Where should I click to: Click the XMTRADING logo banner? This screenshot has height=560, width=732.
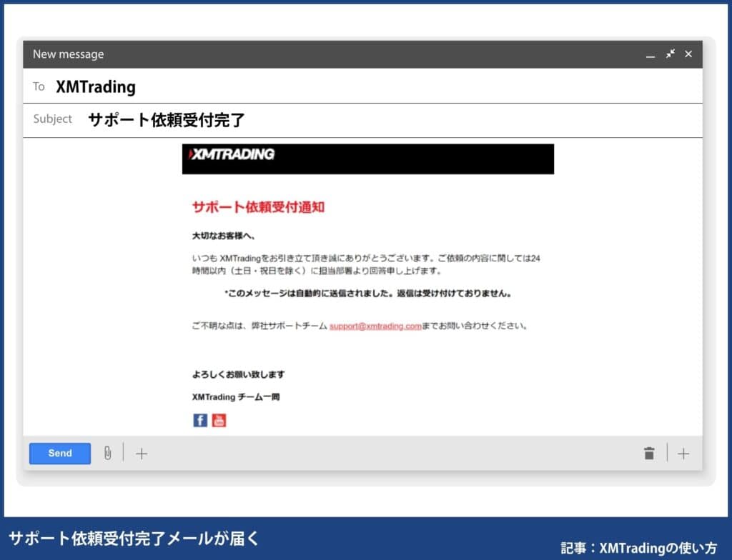(x=368, y=159)
